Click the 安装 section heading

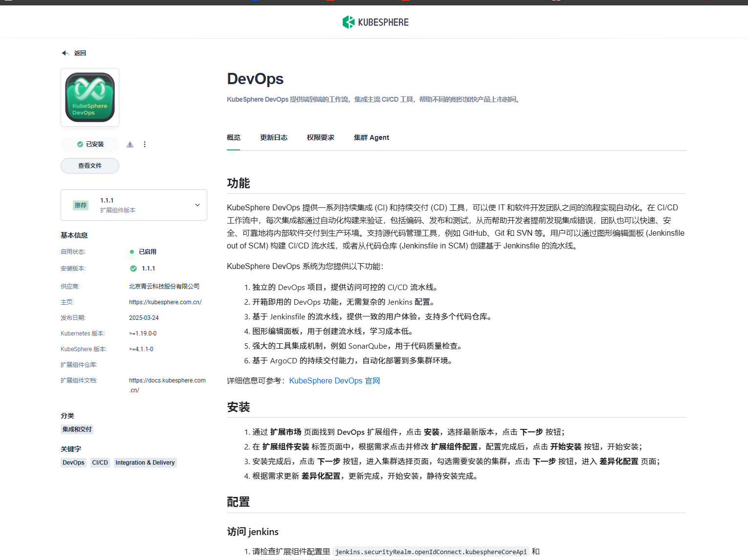click(x=239, y=407)
